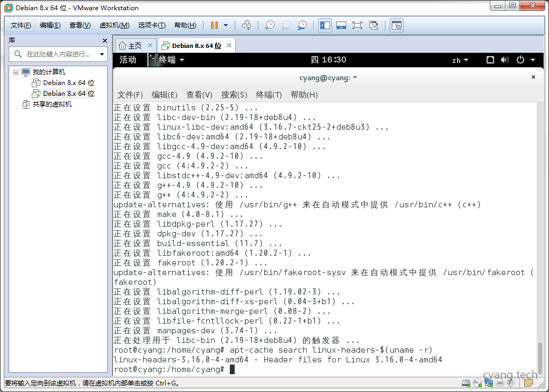549x392 pixels.
Task: Switch to Unity mode
Action: (x=372, y=25)
